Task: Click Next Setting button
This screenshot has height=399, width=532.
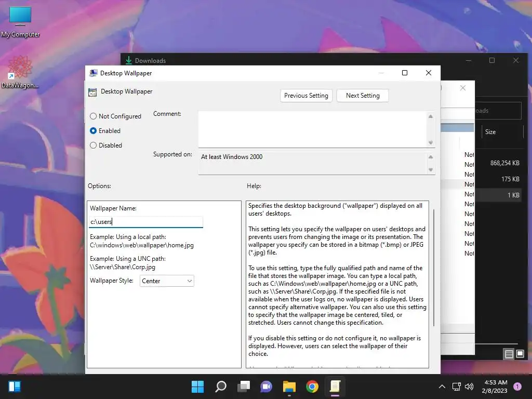Action: coord(363,96)
